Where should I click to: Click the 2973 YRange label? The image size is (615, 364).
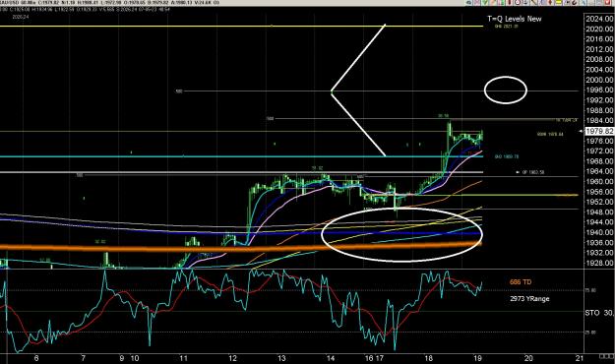click(529, 298)
